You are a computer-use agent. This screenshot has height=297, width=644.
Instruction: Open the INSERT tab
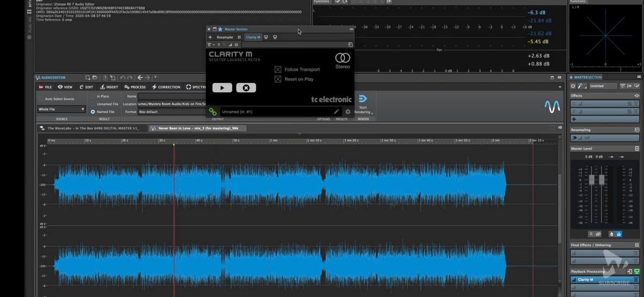click(x=109, y=86)
